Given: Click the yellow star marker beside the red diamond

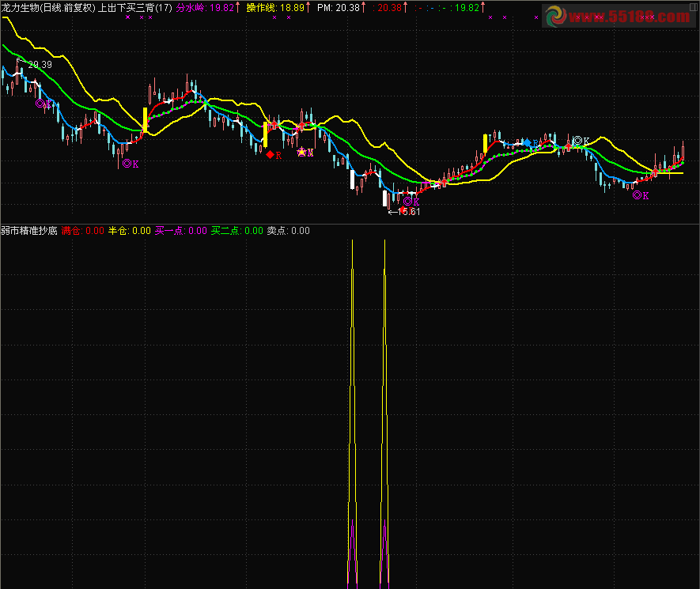Looking at the screenshot, I should pyautogui.click(x=302, y=152).
